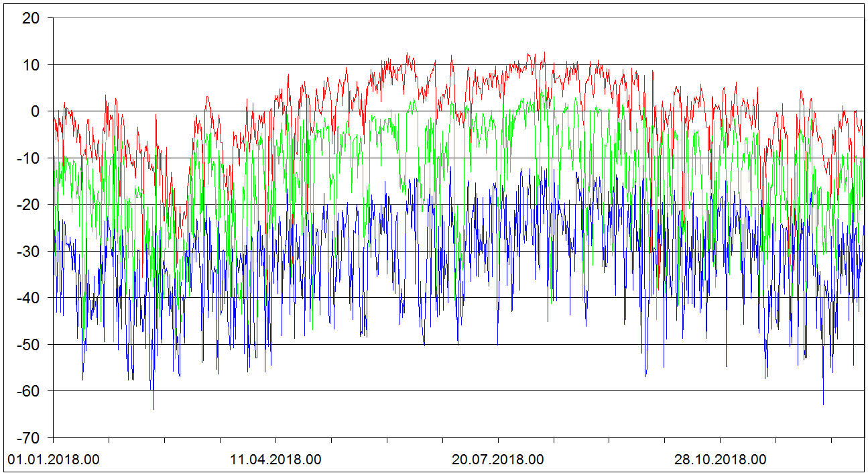
Task: Click the blue line's lowest spike below -60
Action: click(153, 408)
